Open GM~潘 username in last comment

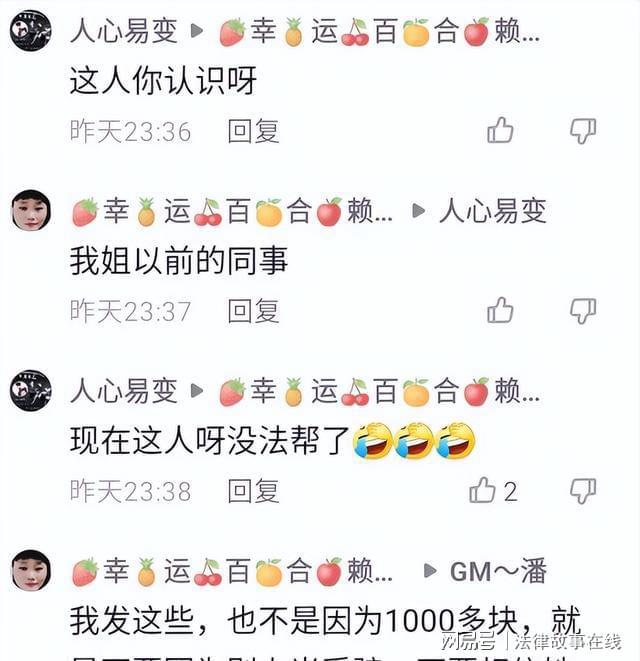498,571
